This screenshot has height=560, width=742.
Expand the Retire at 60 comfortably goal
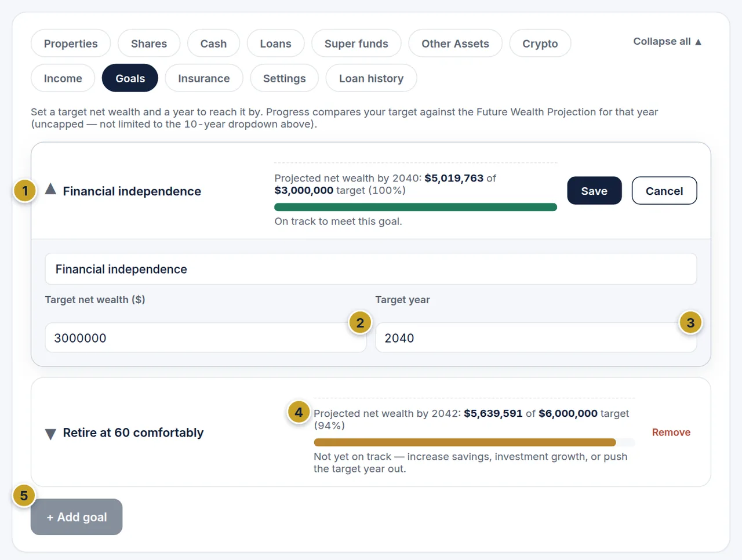click(x=50, y=434)
